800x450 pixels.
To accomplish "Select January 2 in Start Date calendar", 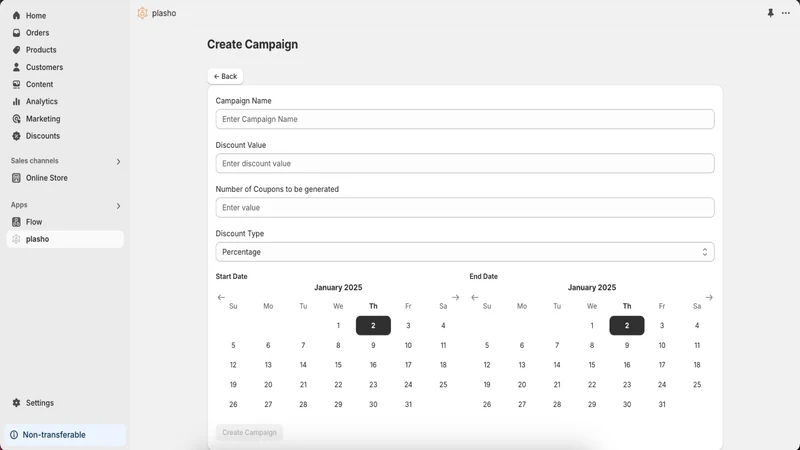I will pyautogui.click(x=373, y=326).
